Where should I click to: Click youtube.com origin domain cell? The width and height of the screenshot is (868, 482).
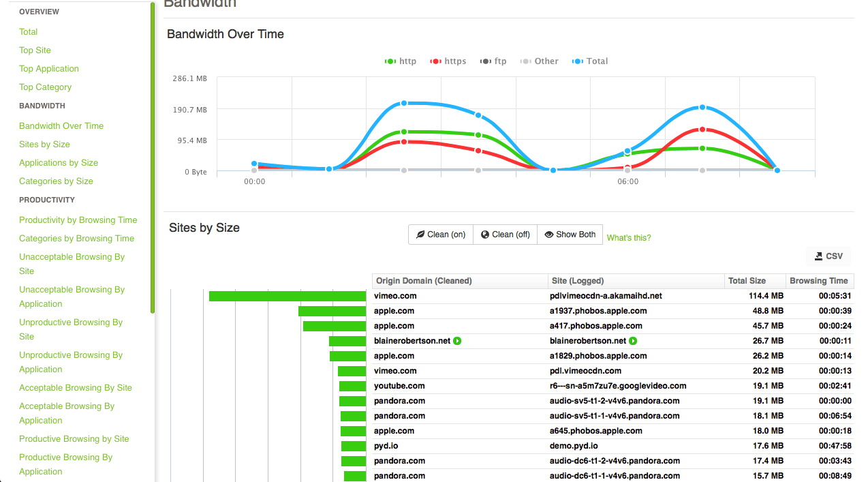pyautogui.click(x=399, y=386)
